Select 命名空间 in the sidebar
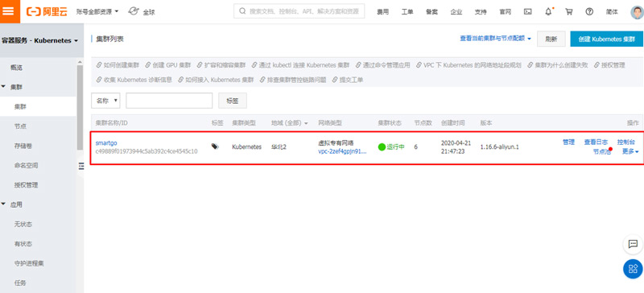This screenshot has width=644, height=293. 27,165
